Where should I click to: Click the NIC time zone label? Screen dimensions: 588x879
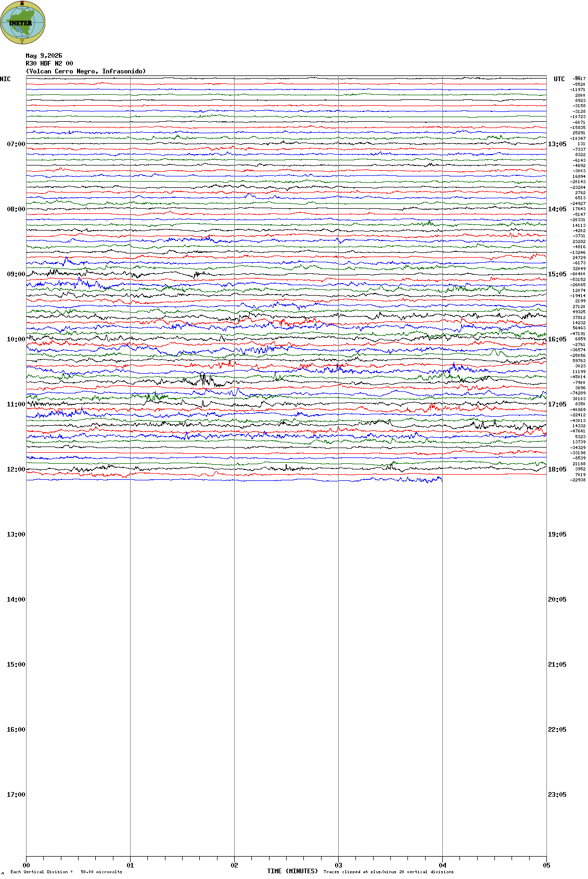point(5,79)
